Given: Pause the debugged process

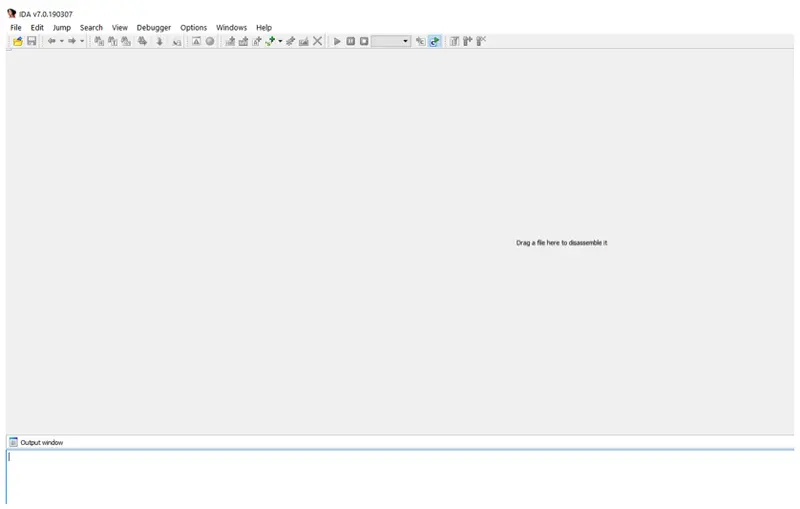Looking at the screenshot, I should coord(351,41).
